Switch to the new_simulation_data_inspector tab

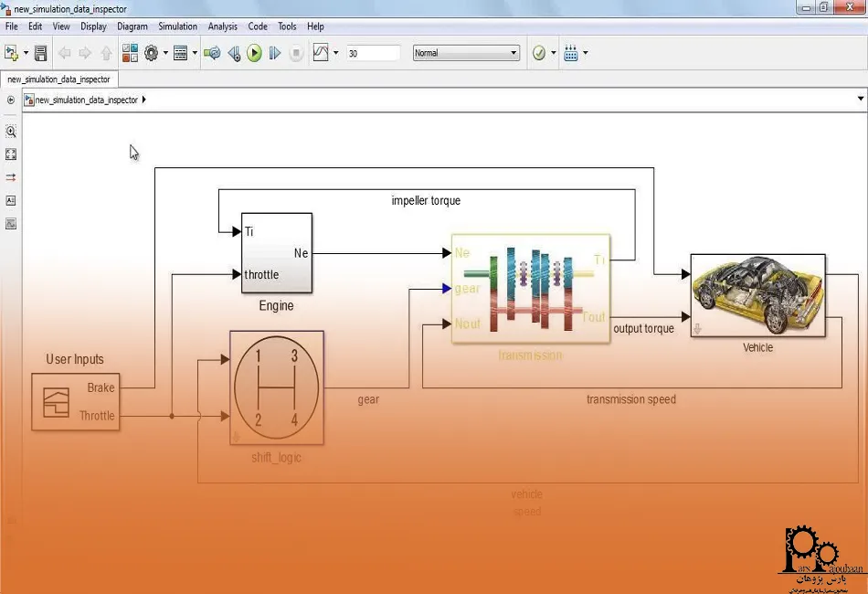pos(58,79)
